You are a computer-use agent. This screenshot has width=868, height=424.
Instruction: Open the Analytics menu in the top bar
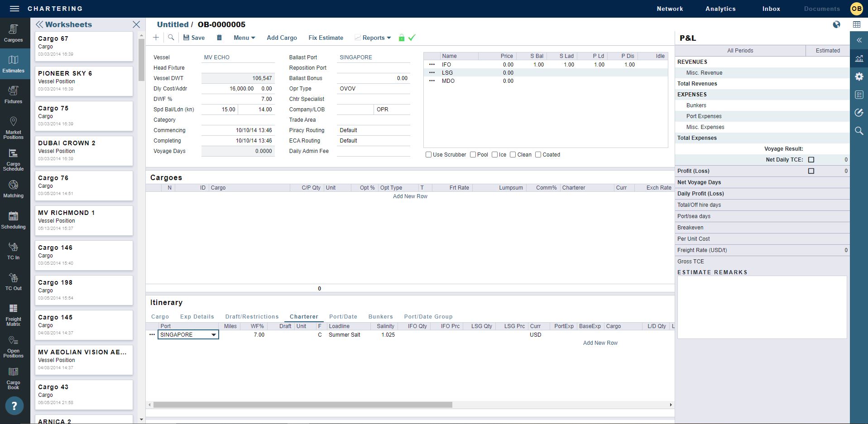point(720,8)
